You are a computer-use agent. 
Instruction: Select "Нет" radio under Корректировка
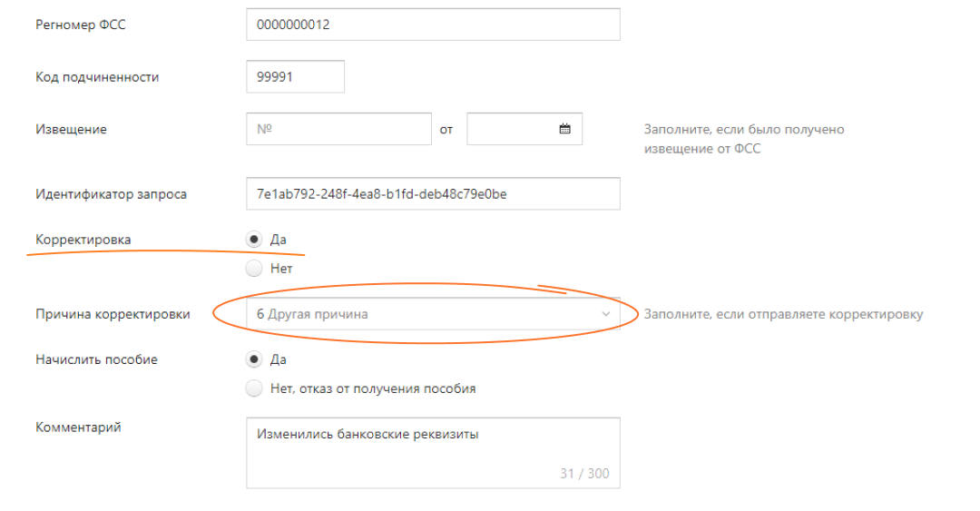pos(254,269)
